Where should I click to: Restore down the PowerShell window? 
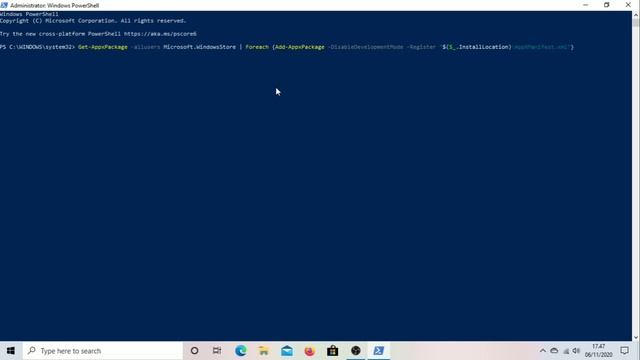(x=607, y=5)
